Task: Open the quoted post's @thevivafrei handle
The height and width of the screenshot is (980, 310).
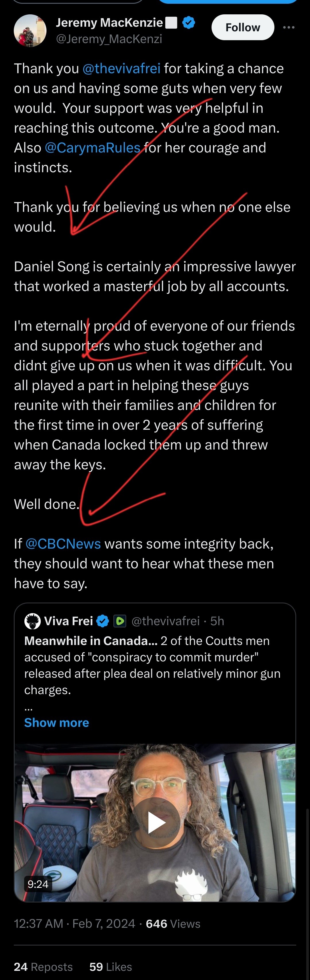Action: [x=165, y=621]
